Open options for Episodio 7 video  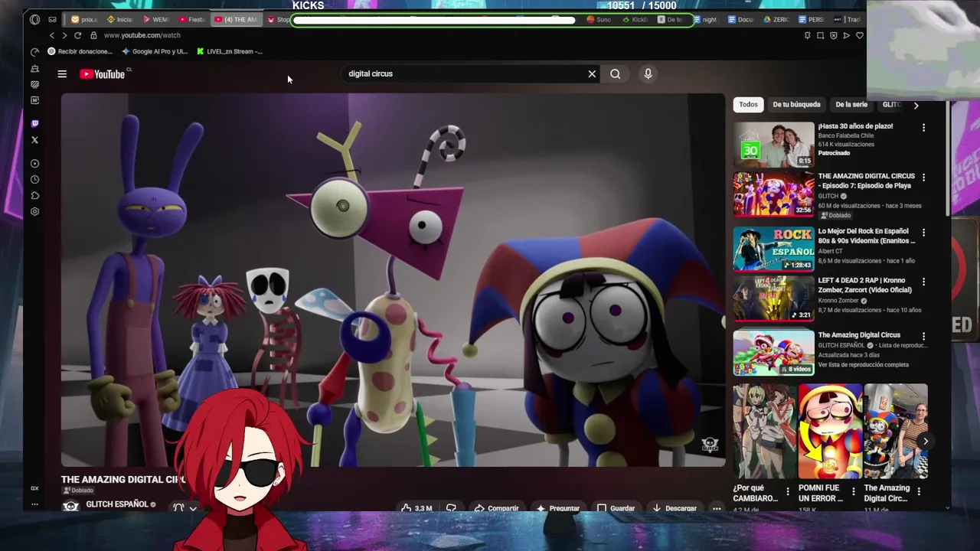tap(923, 178)
